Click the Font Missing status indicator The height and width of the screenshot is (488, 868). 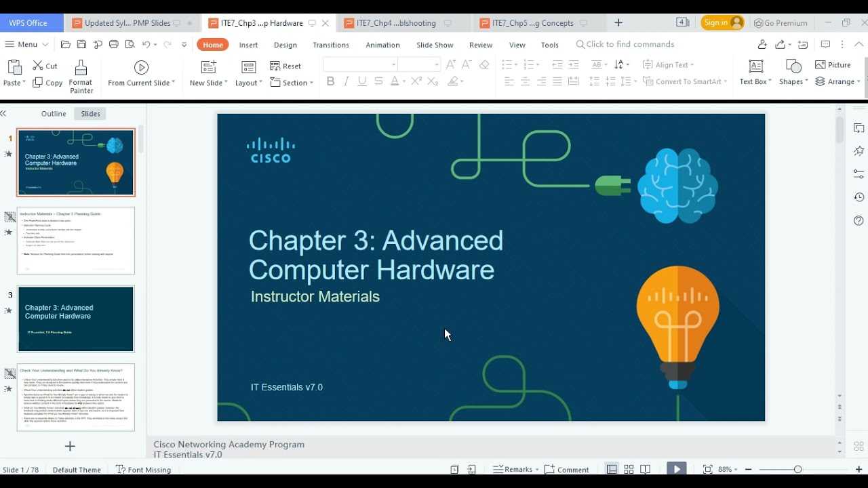(143, 469)
